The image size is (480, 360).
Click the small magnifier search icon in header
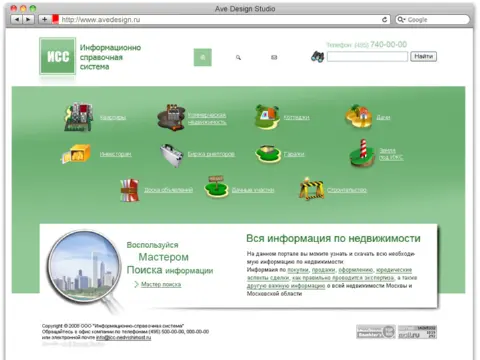point(238,57)
